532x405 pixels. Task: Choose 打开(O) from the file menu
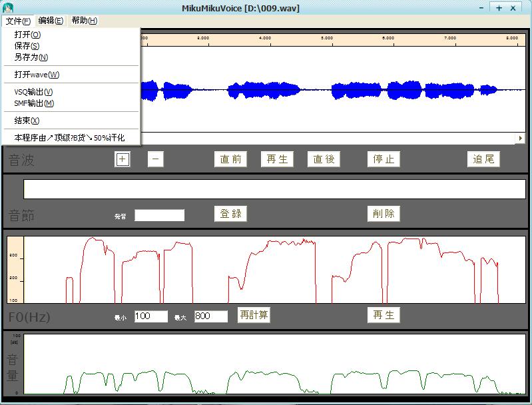click(71, 35)
